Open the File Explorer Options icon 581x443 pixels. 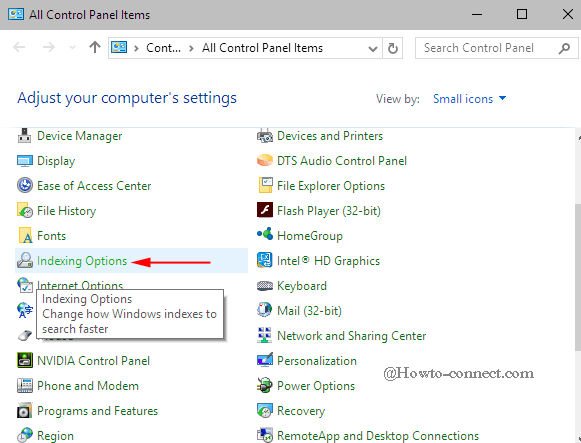(265, 186)
